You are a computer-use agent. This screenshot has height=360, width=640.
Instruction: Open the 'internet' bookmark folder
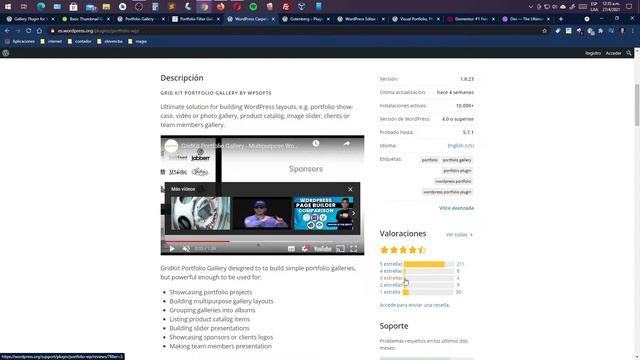click(51, 41)
